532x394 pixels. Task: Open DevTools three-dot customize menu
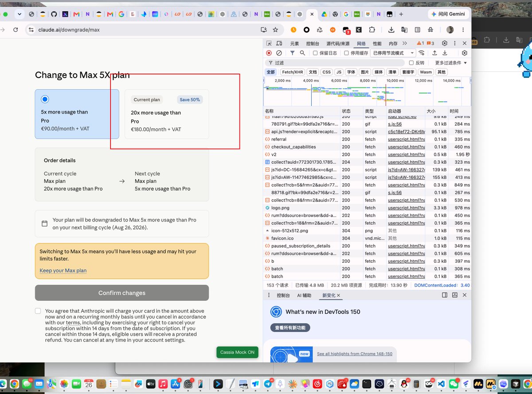pyautogui.click(x=455, y=43)
